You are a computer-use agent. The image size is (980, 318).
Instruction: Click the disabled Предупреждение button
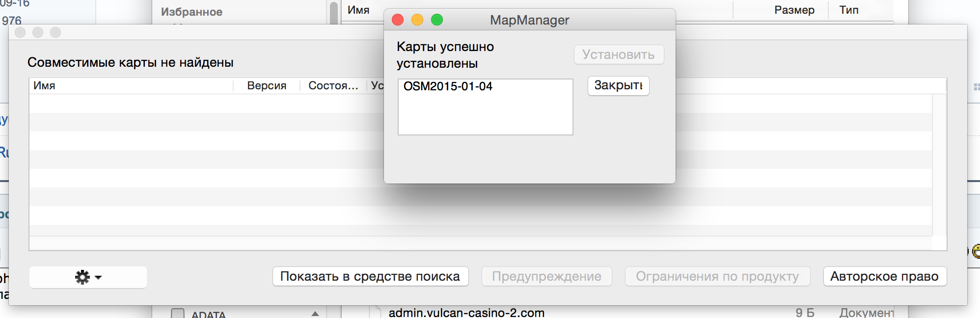pos(546,276)
